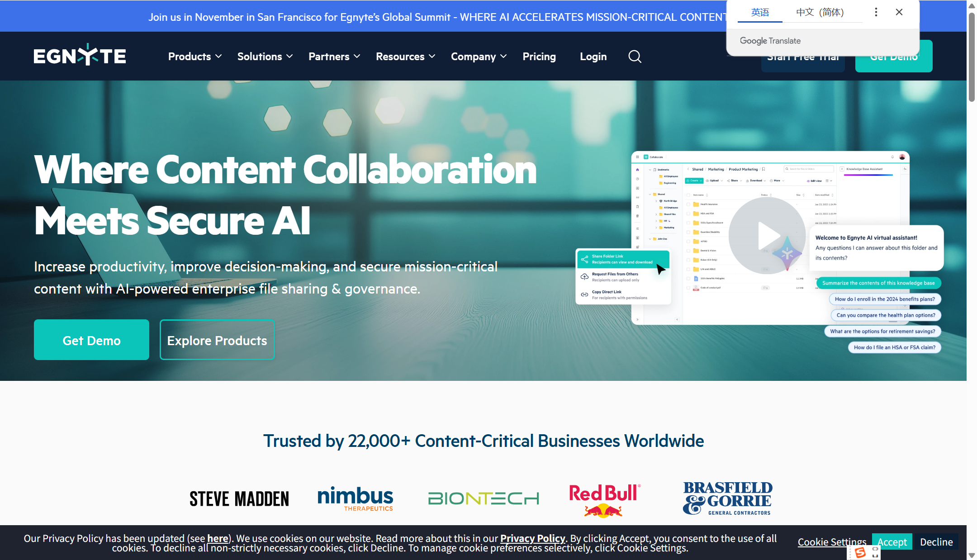
Task: Click the hero Get Demo button
Action: [91, 340]
